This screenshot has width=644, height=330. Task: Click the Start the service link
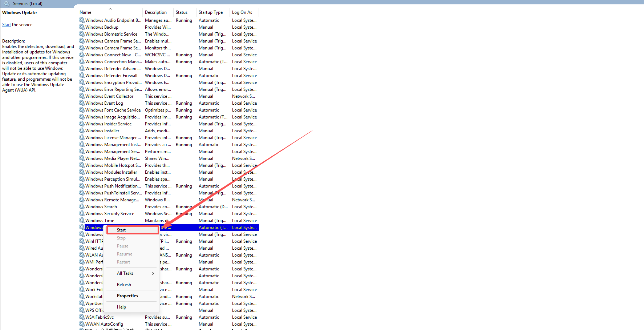(7, 25)
